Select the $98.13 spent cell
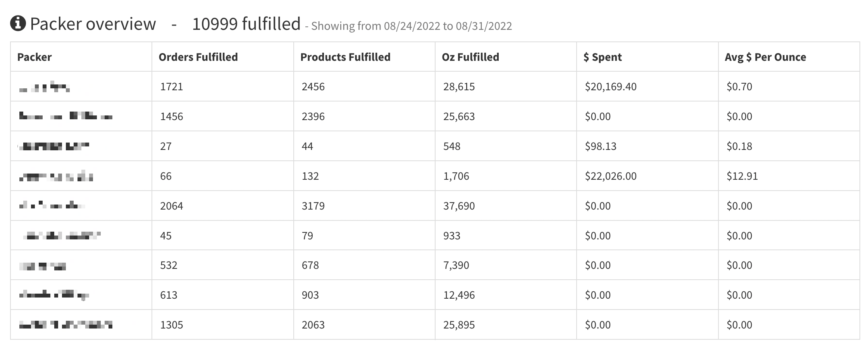 pyautogui.click(x=601, y=146)
